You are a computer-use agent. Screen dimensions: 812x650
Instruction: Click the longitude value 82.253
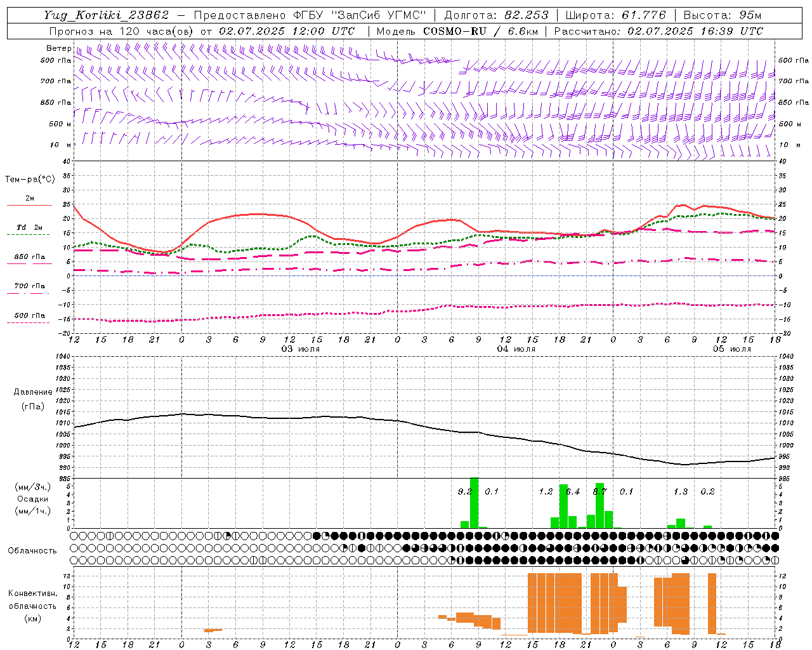[x=527, y=15]
